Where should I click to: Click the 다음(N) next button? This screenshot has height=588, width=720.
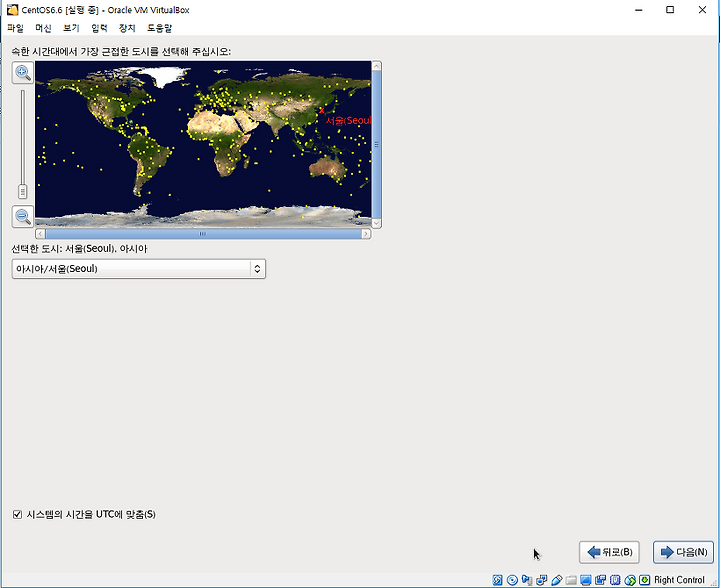coord(683,552)
